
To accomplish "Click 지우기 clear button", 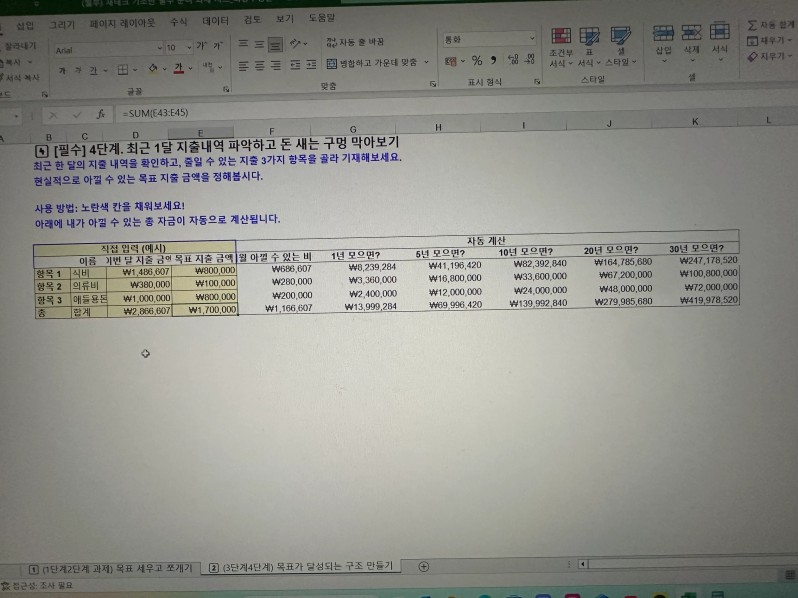I will click(x=769, y=56).
